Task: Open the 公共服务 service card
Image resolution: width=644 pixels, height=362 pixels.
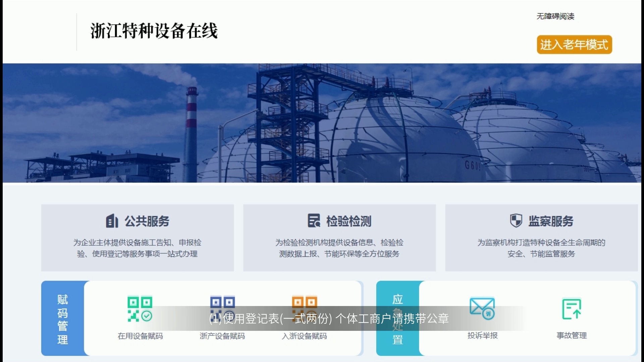Action: (138, 238)
